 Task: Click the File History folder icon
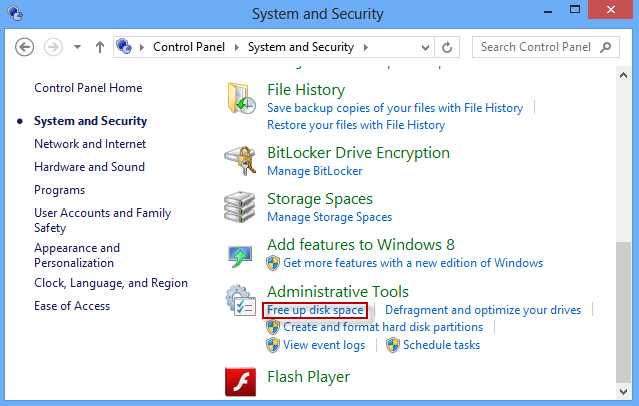click(x=241, y=100)
